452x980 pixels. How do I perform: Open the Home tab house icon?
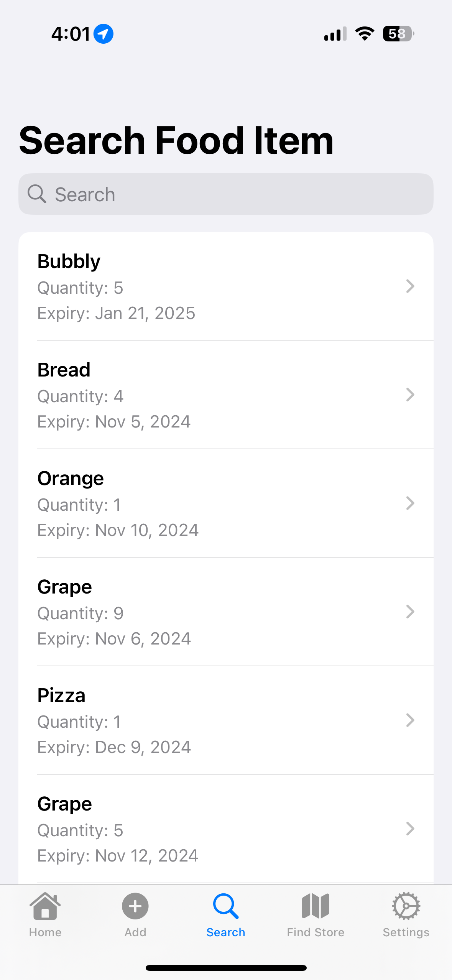pos(45,906)
